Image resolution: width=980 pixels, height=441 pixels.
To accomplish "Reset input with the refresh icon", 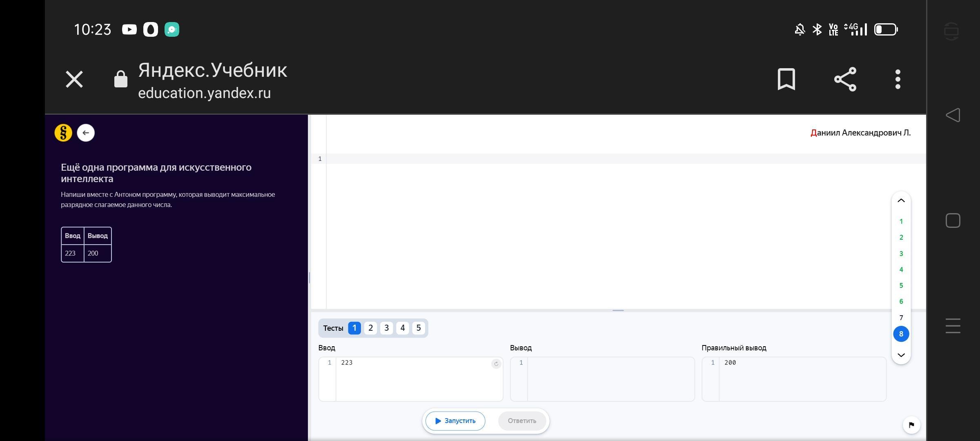I will pyautogui.click(x=496, y=364).
